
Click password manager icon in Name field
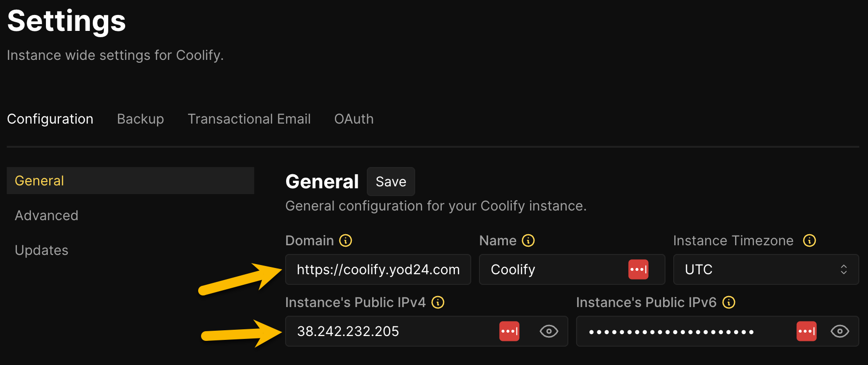pos(638,269)
